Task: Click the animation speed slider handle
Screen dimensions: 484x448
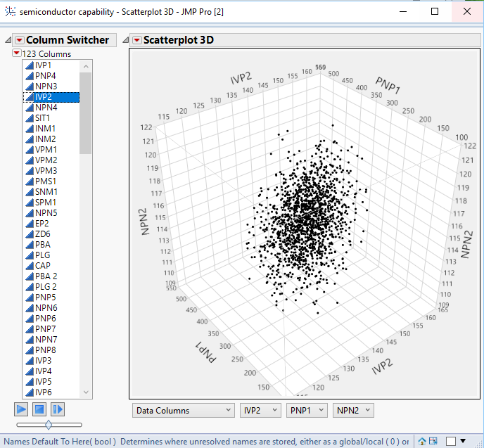Action: point(48,424)
